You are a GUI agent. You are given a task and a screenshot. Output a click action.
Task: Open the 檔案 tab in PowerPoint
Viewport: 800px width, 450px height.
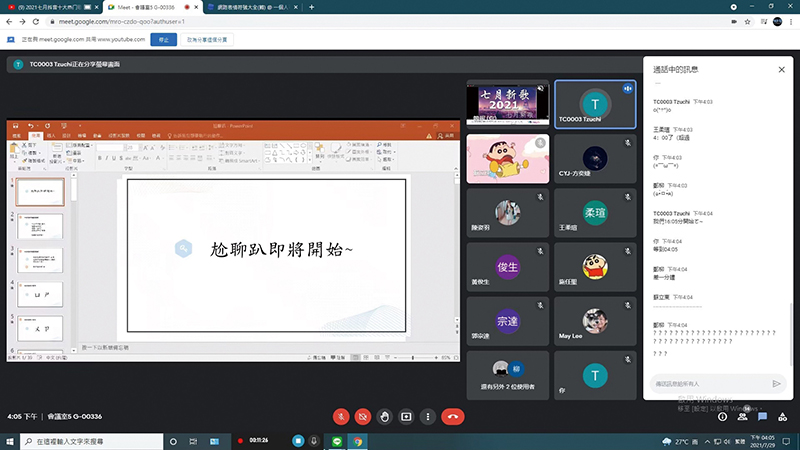coord(17,136)
